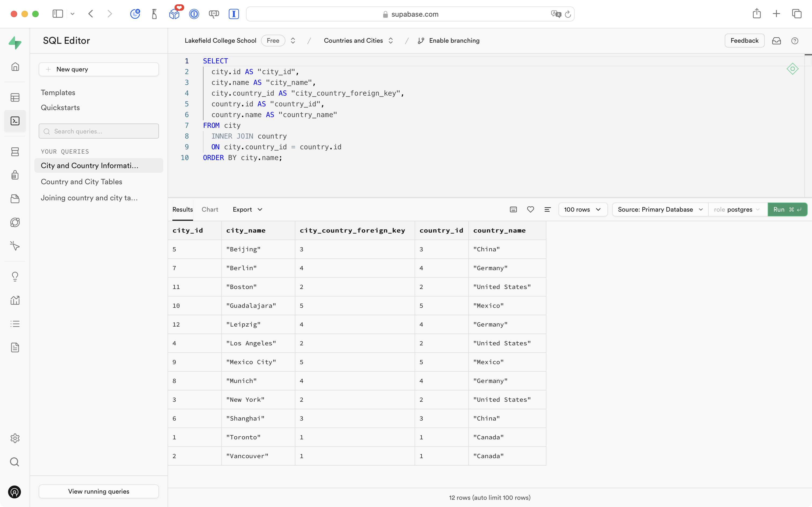812x507 pixels.
Task: Open the role postgres dropdown
Action: pyautogui.click(x=738, y=209)
